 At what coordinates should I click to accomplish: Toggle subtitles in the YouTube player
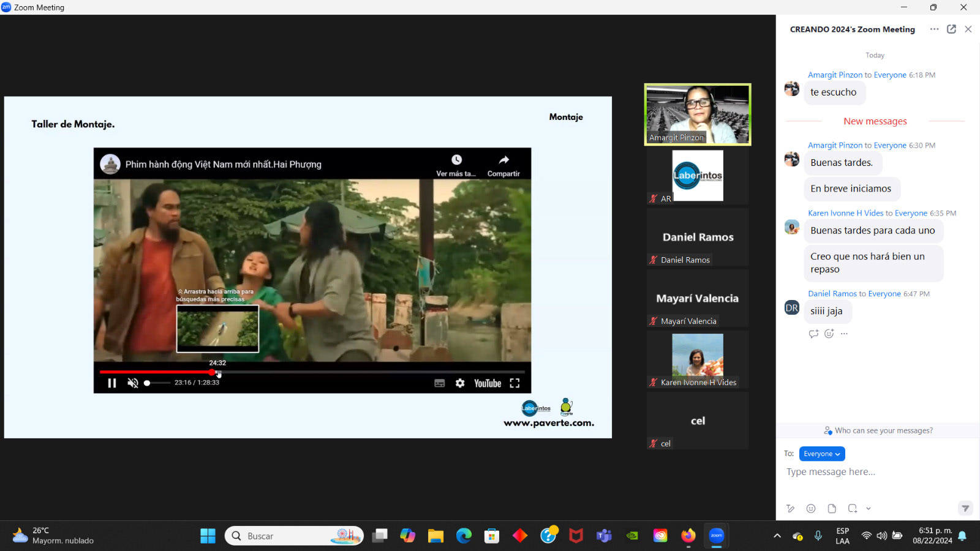click(440, 383)
